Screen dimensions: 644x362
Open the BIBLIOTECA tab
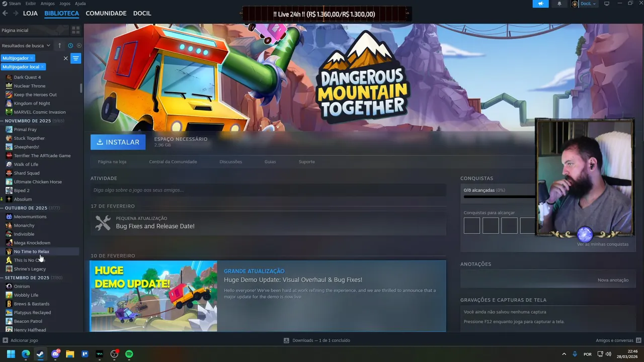coord(61,14)
